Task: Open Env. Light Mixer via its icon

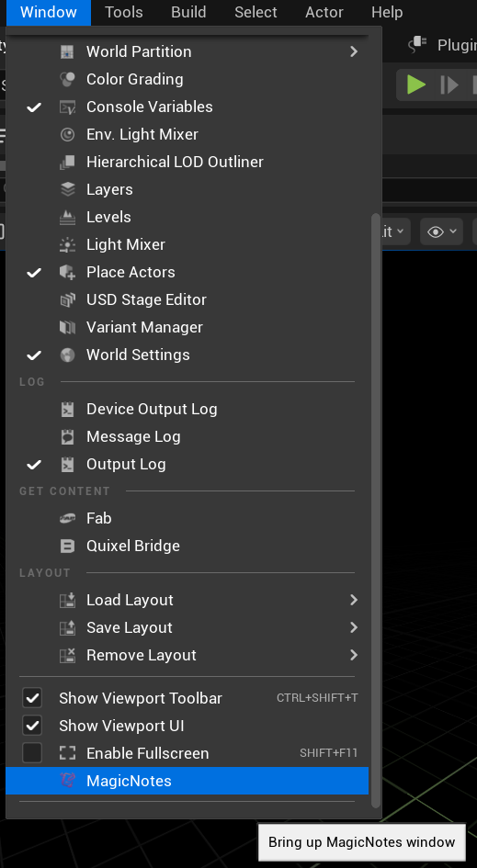Action: pos(68,134)
